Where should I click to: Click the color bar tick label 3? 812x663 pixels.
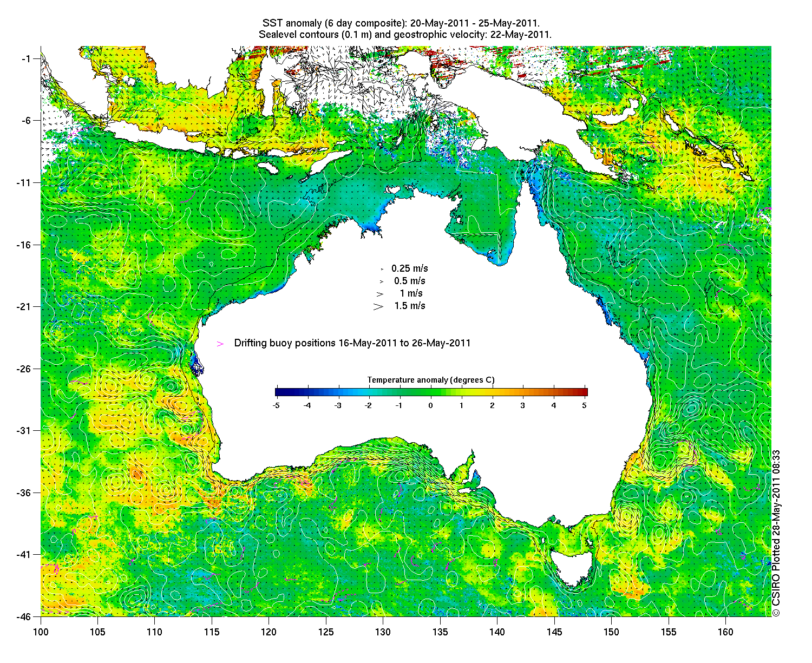click(x=523, y=405)
